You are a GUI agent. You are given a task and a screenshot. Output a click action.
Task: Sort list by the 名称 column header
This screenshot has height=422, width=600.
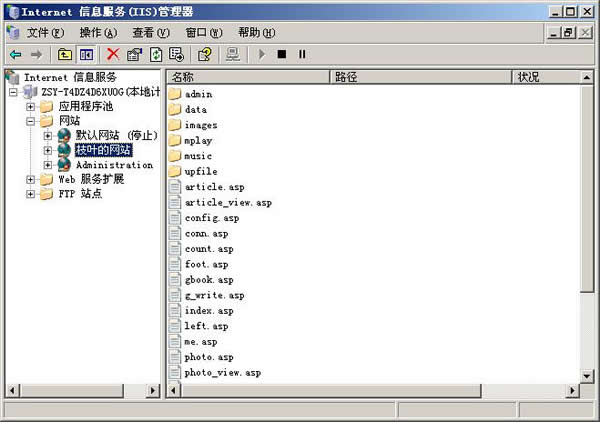[x=248, y=77]
